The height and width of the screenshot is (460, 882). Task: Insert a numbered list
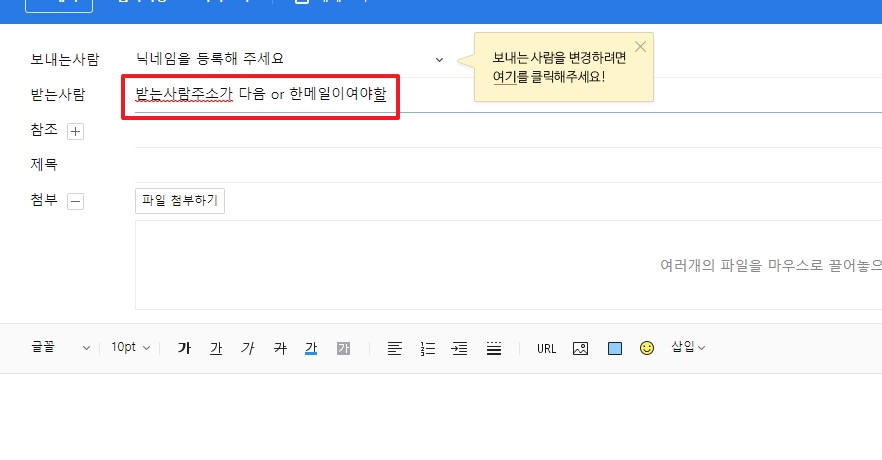pyautogui.click(x=428, y=349)
